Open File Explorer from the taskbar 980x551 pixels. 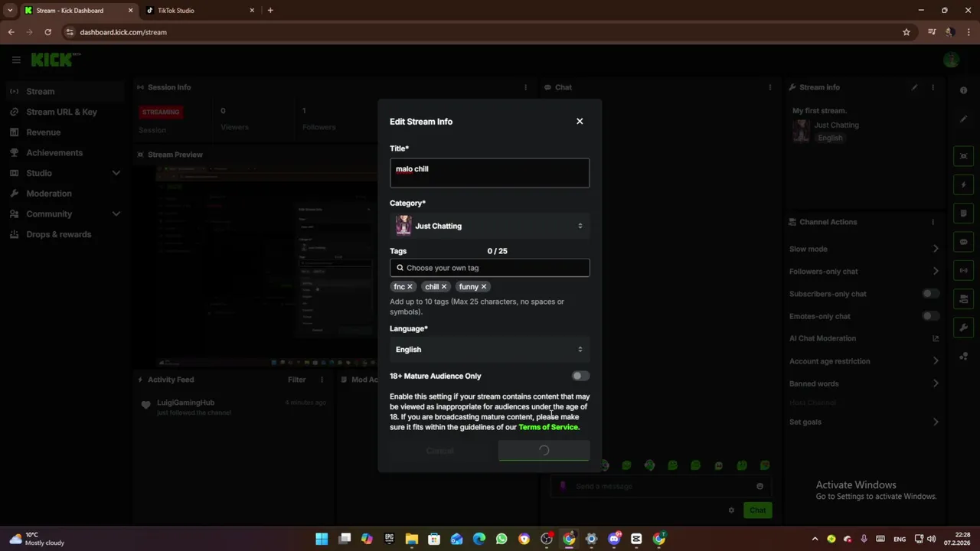(412, 539)
